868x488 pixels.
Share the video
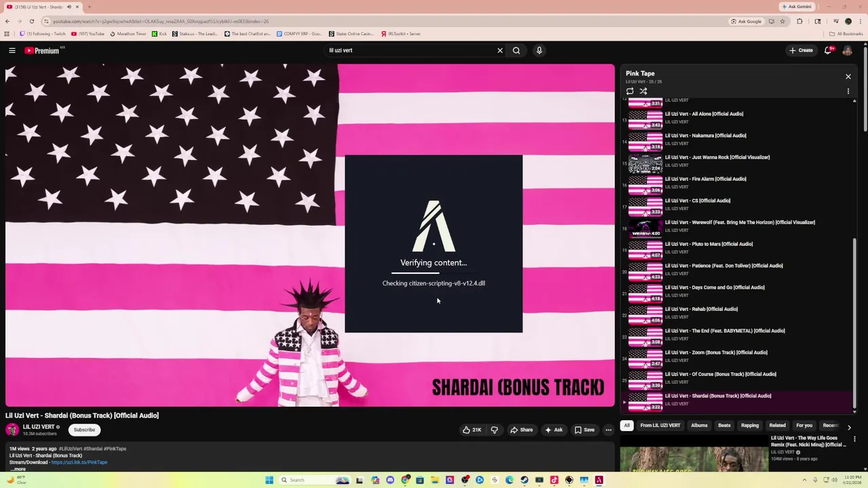point(521,430)
